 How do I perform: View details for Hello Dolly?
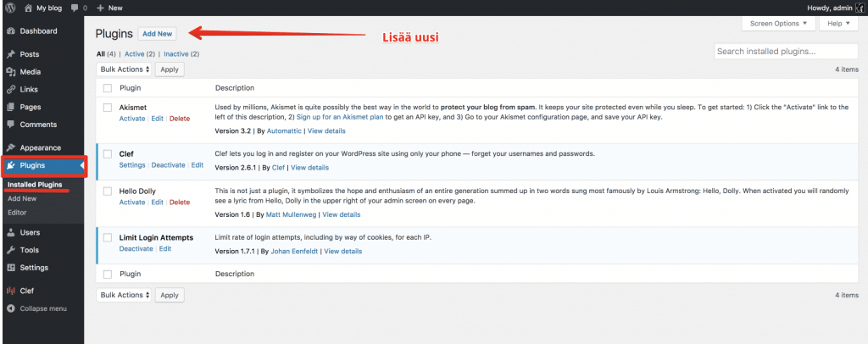(341, 214)
